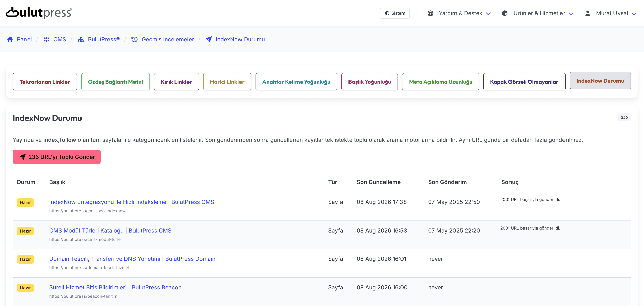Screen dimensions: 644x306
Task: Select the active IndexNow Durumu tab
Action: [x=600, y=81]
